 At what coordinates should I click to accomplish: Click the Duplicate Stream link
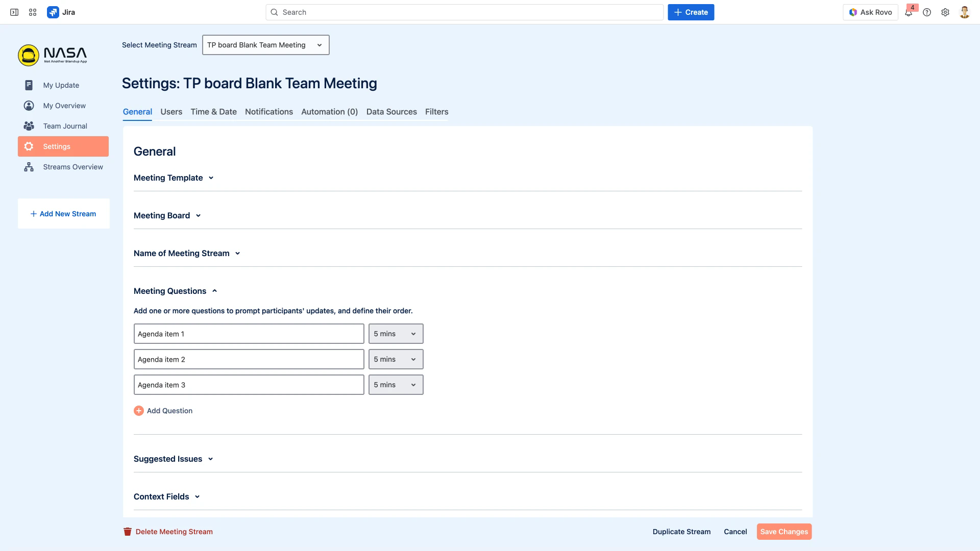coord(681,531)
